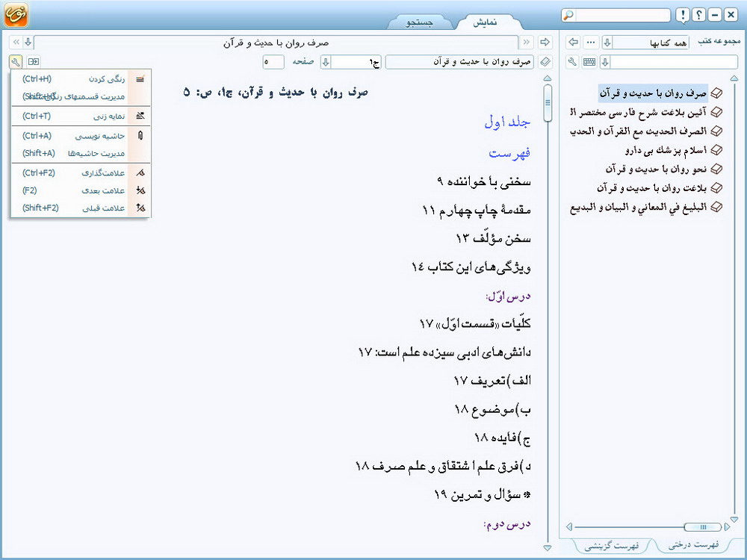This screenshot has width=747, height=560.
Task: Click the magnifier icon in the top search box
Action: [x=568, y=15]
